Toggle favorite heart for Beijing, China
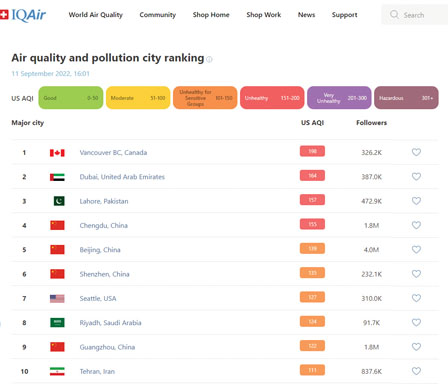The height and width of the screenshot is (384, 448). [x=416, y=250]
